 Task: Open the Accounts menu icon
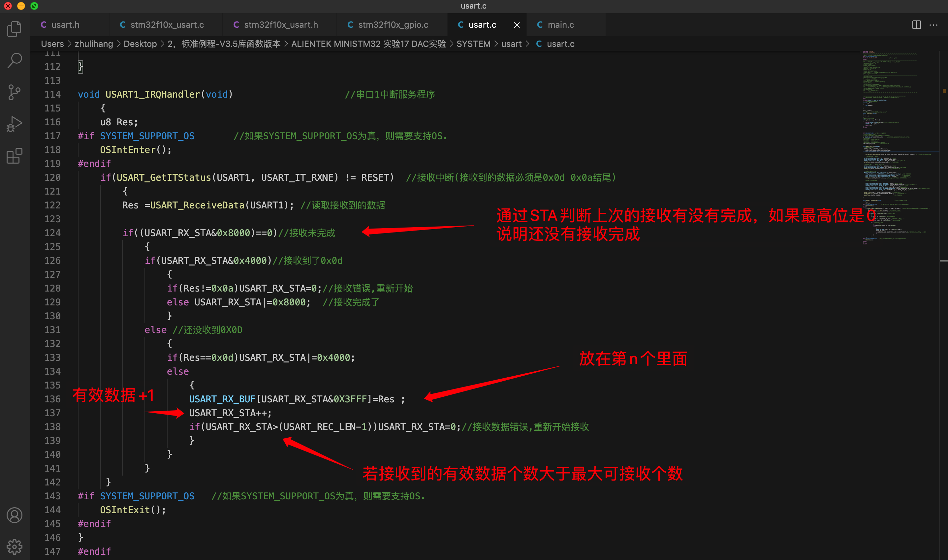coord(15,515)
